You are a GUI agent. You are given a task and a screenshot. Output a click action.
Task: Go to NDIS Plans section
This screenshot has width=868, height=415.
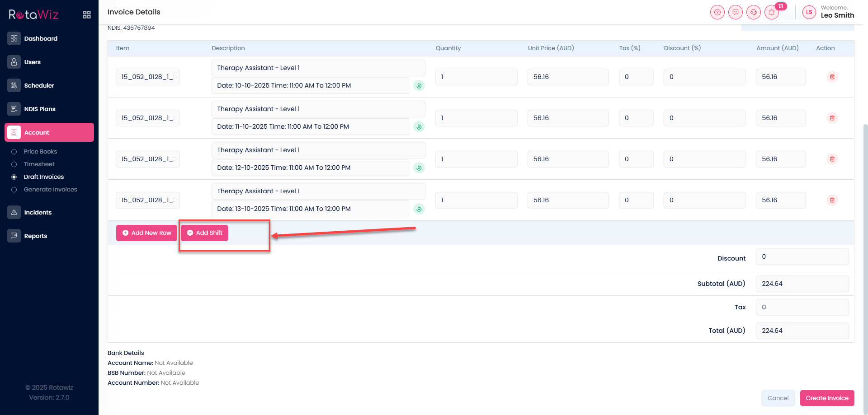pyautogui.click(x=40, y=109)
